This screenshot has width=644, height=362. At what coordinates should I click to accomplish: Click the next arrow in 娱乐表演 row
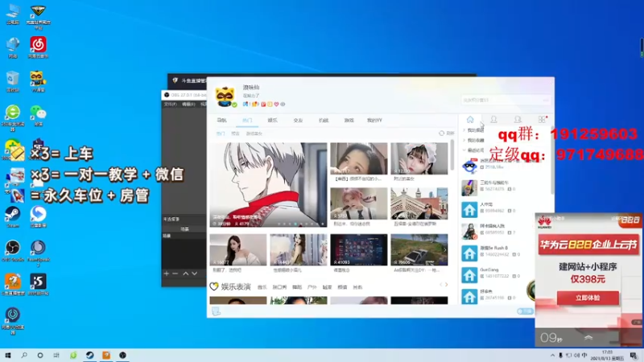(x=447, y=285)
